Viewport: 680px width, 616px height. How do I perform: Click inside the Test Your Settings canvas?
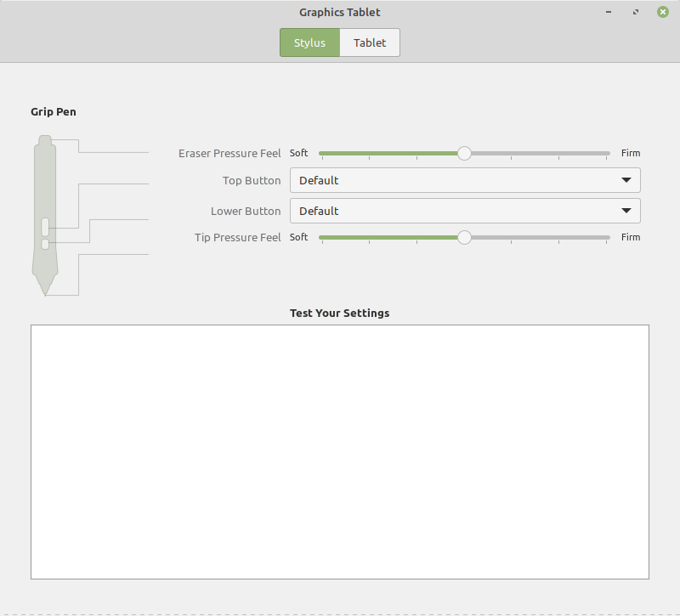click(x=340, y=452)
